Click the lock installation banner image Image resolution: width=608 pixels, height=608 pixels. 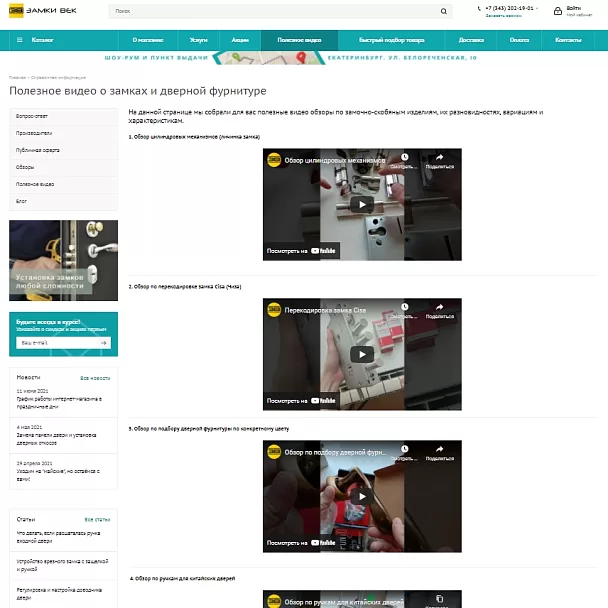[63, 260]
